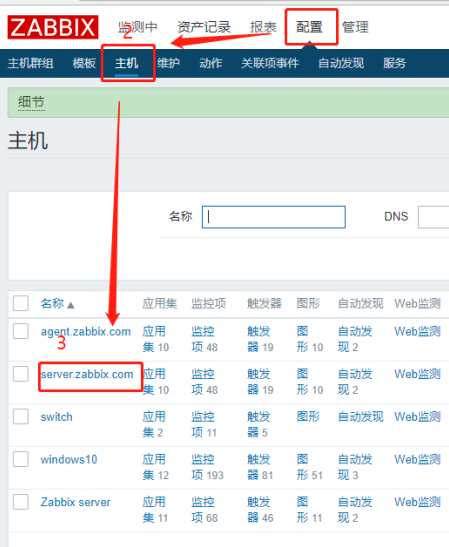Focus the 名称 filter input field

[274, 217]
